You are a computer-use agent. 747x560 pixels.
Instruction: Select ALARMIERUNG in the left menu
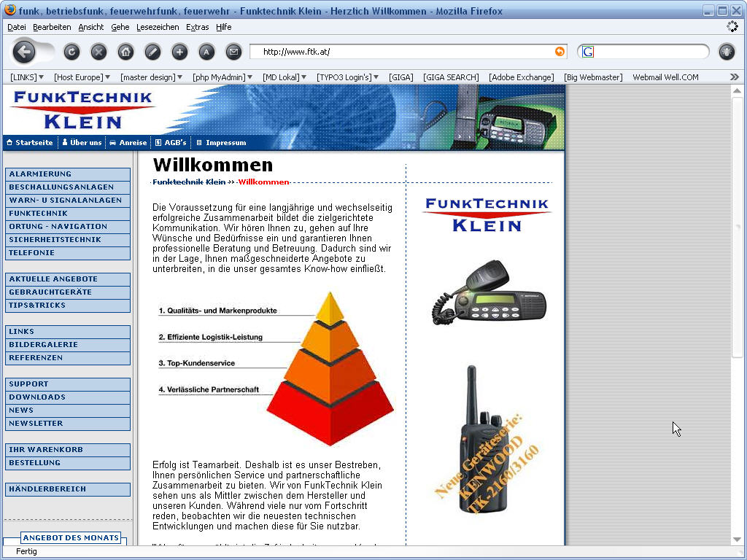pos(68,174)
